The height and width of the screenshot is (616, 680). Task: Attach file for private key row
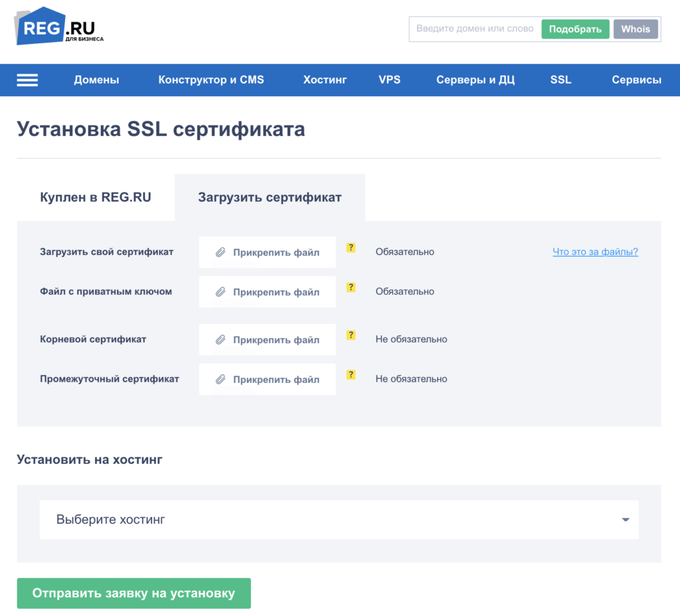(x=268, y=292)
